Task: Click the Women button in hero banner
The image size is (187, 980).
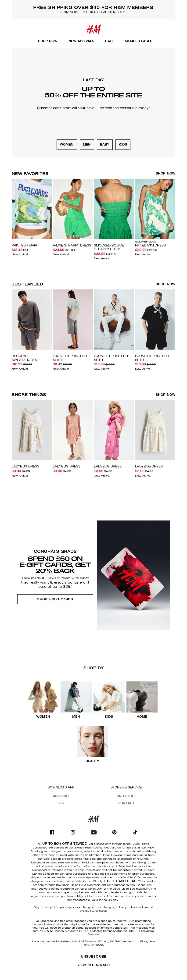Action: (x=67, y=145)
